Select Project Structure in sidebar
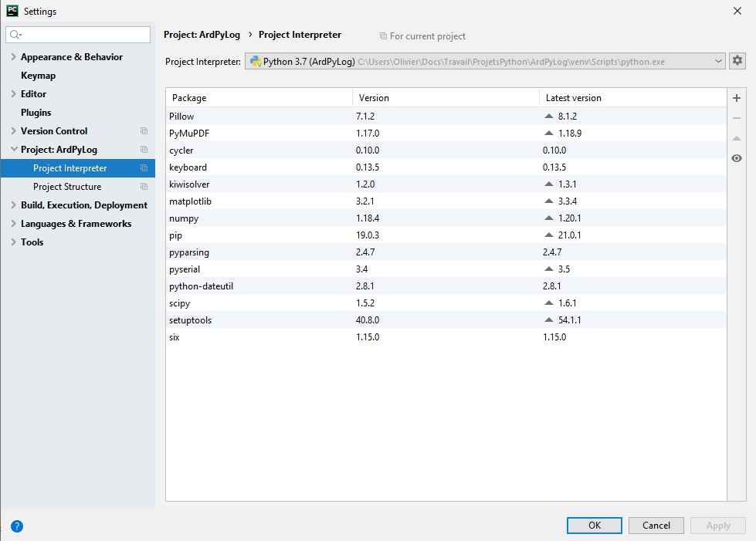The height and width of the screenshot is (541, 756). tap(67, 187)
